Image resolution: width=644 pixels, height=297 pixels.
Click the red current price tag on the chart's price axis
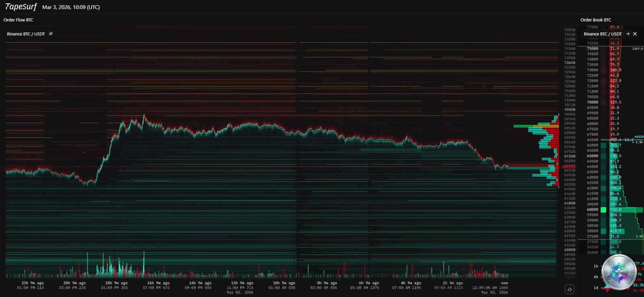(x=569, y=167)
